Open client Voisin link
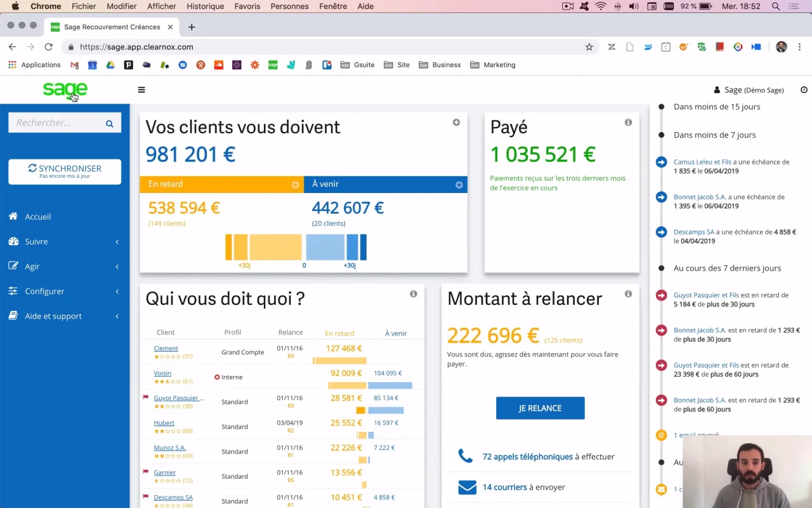 162,373
